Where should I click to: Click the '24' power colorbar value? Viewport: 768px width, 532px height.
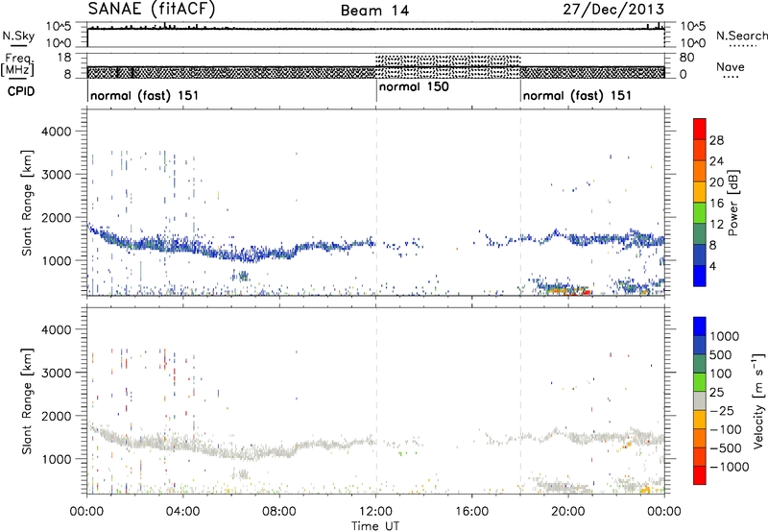coord(716,161)
